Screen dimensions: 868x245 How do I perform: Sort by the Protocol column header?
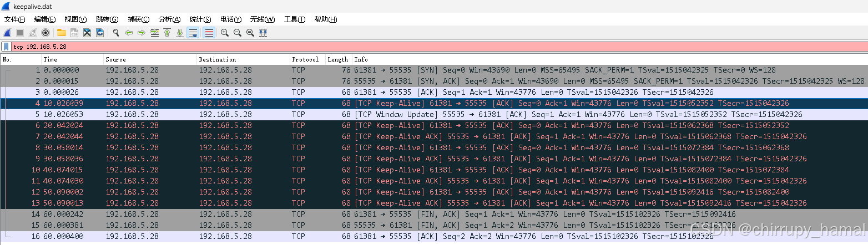pos(308,59)
